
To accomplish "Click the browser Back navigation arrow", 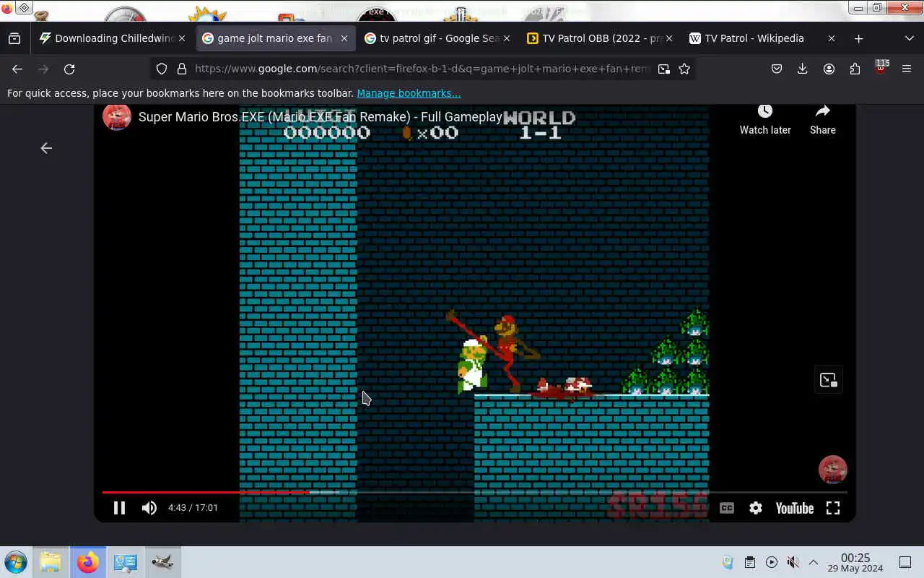I will tap(17, 69).
